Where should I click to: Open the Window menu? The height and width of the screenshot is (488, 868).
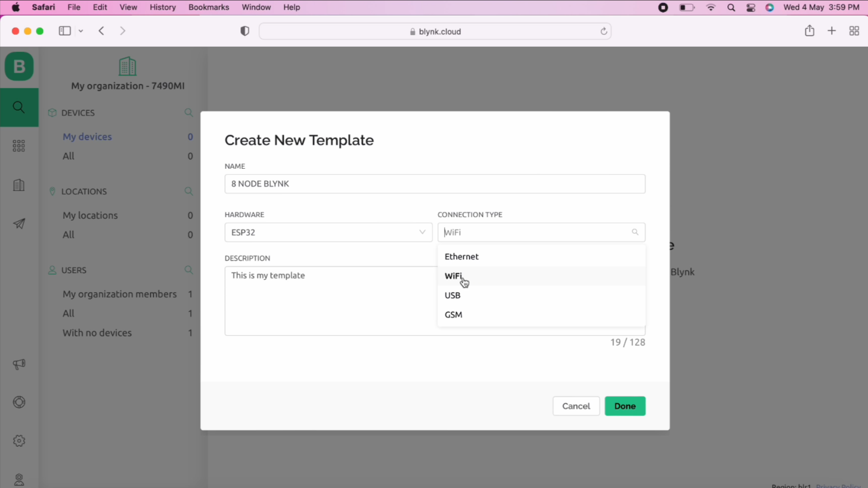pyautogui.click(x=256, y=7)
